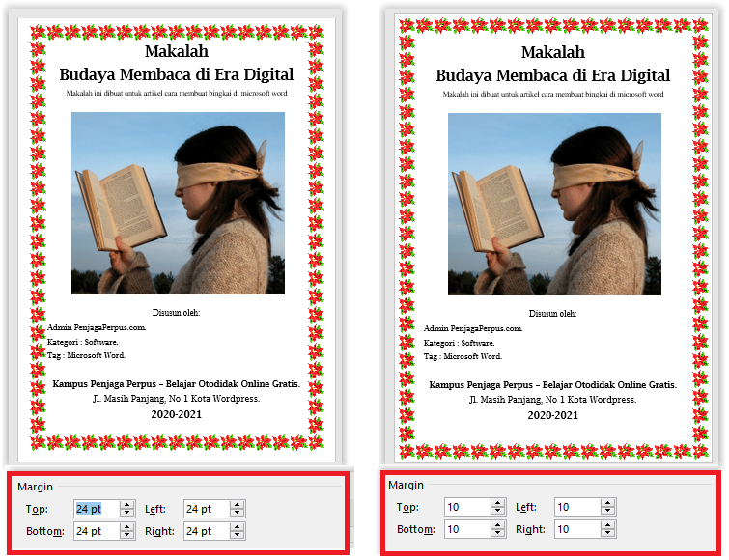The height and width of the screenshot is (560, 729).
Task: Decrease Right margin in the 10 panel
Action: 608,534
